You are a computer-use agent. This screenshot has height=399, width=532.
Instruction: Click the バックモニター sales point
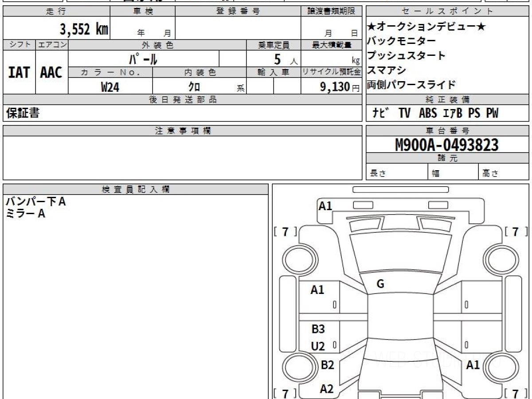click(x=401, y=41)
